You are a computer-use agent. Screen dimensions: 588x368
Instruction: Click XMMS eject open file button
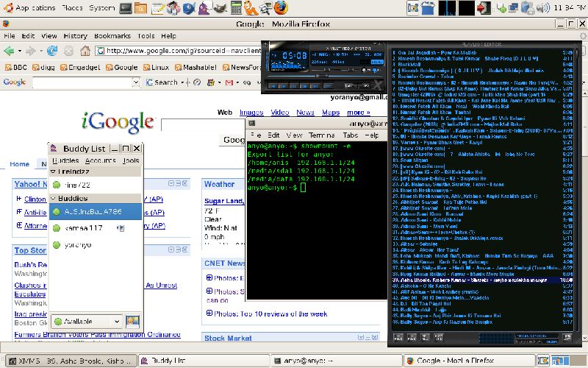pyautogui.click(x=329, y=86)
